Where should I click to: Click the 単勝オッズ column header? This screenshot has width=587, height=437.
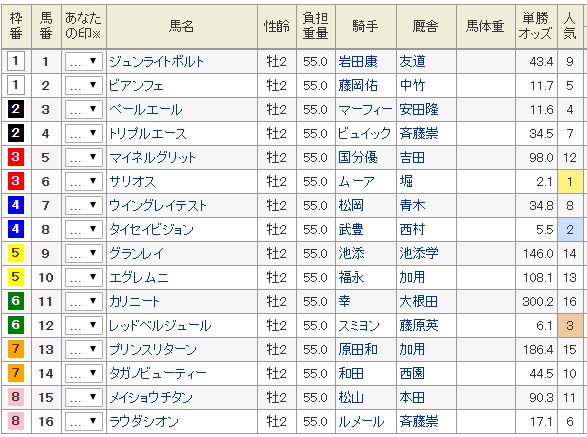point(536,26)
